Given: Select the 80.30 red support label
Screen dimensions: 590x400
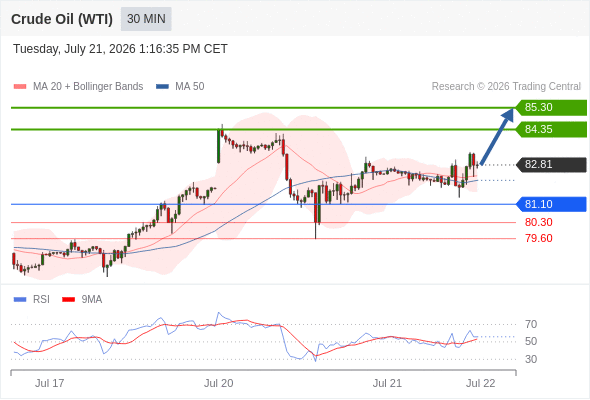Looking at the screenshot, I should tap(538, 222).
